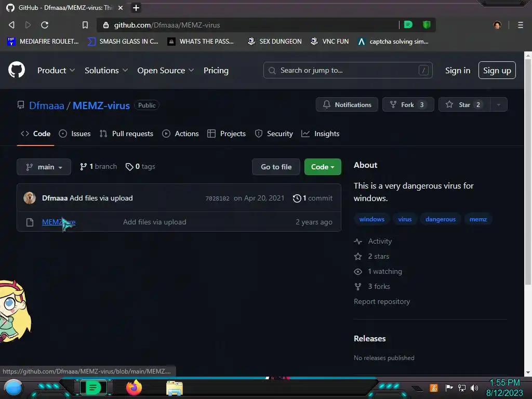Bookmark this page using the bookmark icon
532x399 pixels.
click(85, 25)
